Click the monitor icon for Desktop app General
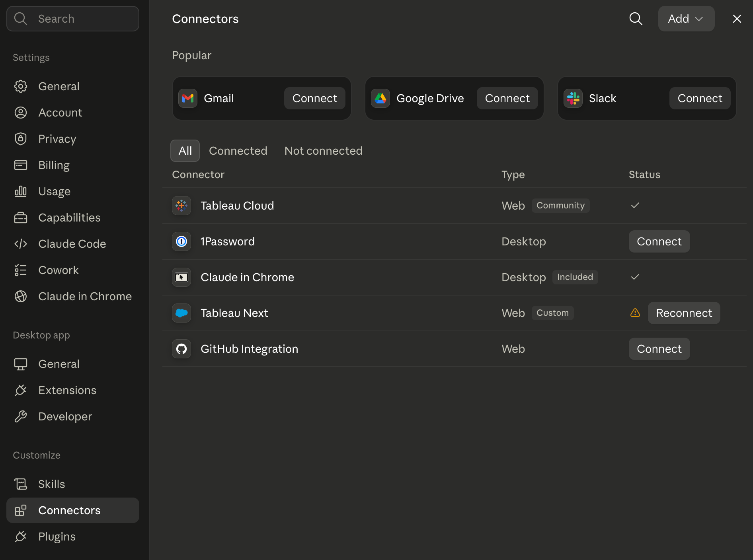This screenshot has width=753, height=560. point(21,364)
